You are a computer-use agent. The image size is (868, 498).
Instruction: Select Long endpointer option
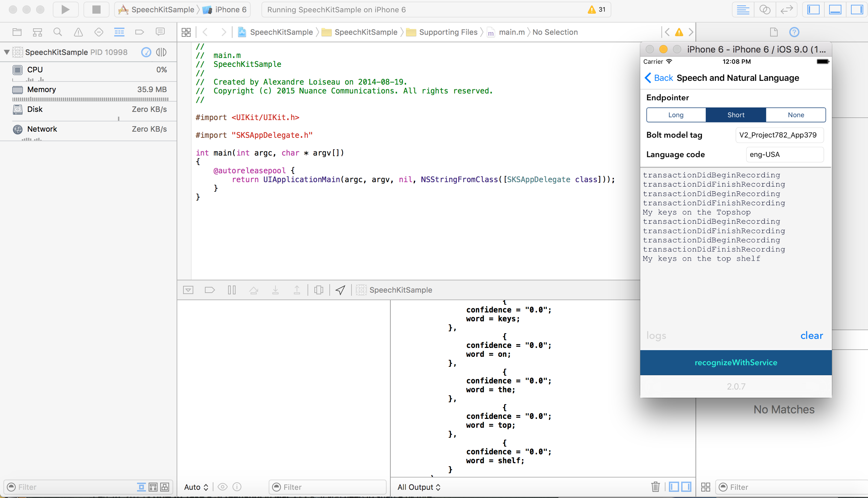pos(676,115)
